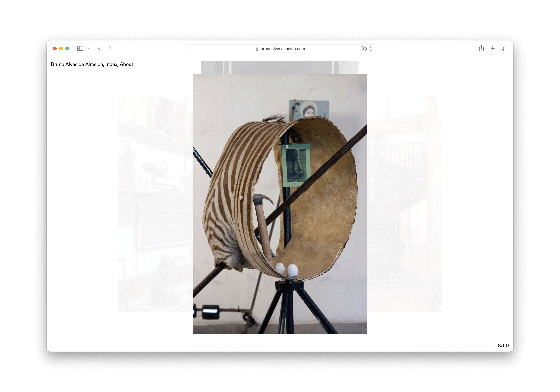Viewport: 560px width, 392px height.
Task: Expand the sidebar tab group dropdown chevron
Action: 89,49
